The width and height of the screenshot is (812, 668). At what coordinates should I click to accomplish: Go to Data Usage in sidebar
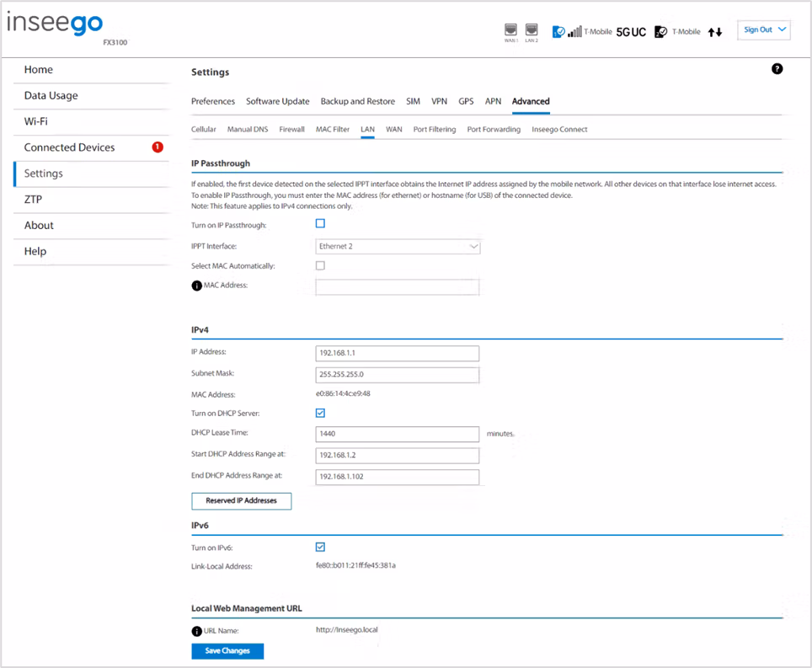point(51,95)
